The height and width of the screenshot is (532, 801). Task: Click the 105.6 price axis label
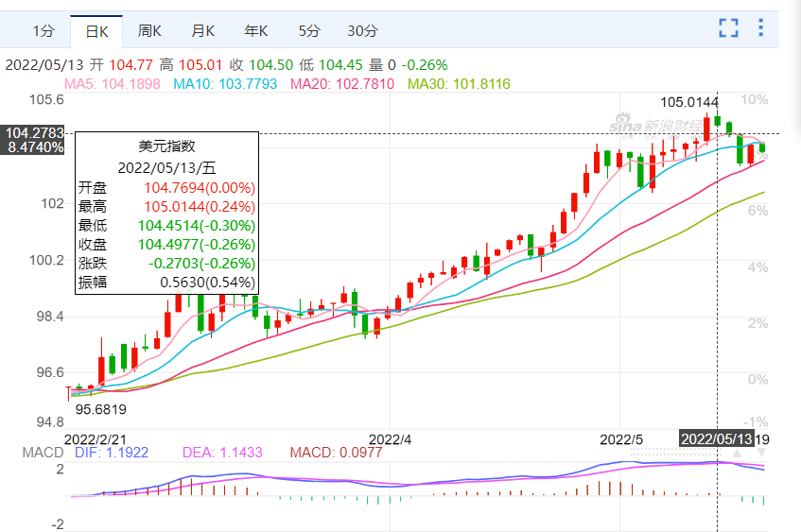coord(46,99)
